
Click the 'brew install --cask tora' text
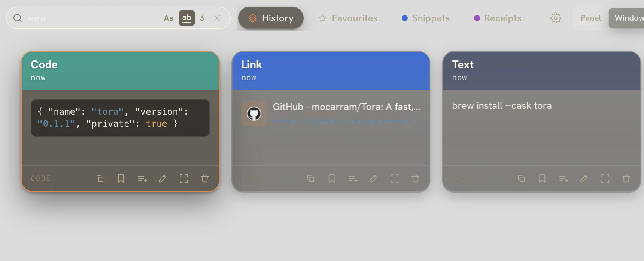(502, 106)
